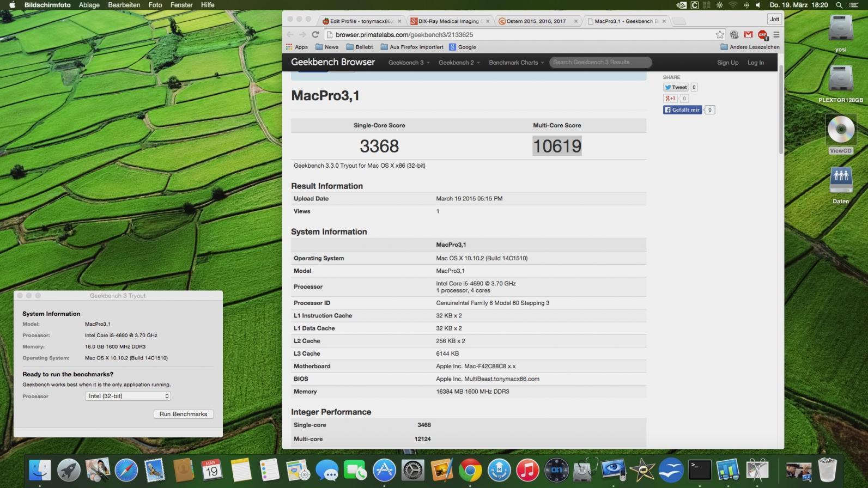
Task: Reload the Geekbench results page
Action: tap(315, 34)
